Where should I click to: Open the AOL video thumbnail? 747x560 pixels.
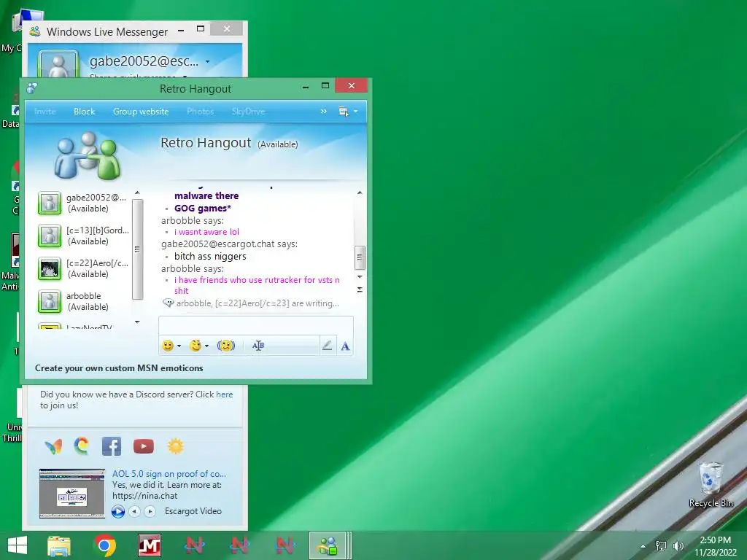tap(72, 494)
